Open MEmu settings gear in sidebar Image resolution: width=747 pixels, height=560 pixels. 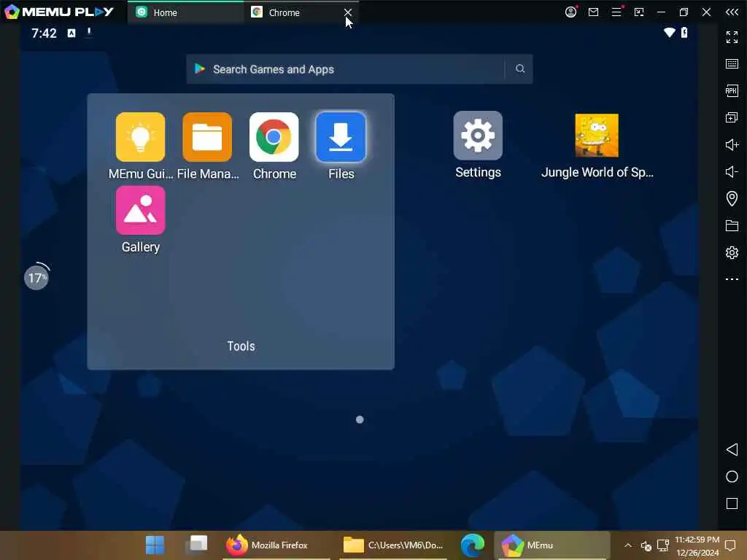tap(732, 252)
